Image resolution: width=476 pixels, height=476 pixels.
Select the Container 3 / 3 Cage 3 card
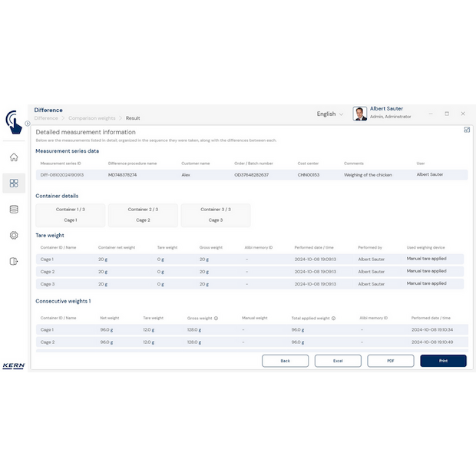(216, 215)
